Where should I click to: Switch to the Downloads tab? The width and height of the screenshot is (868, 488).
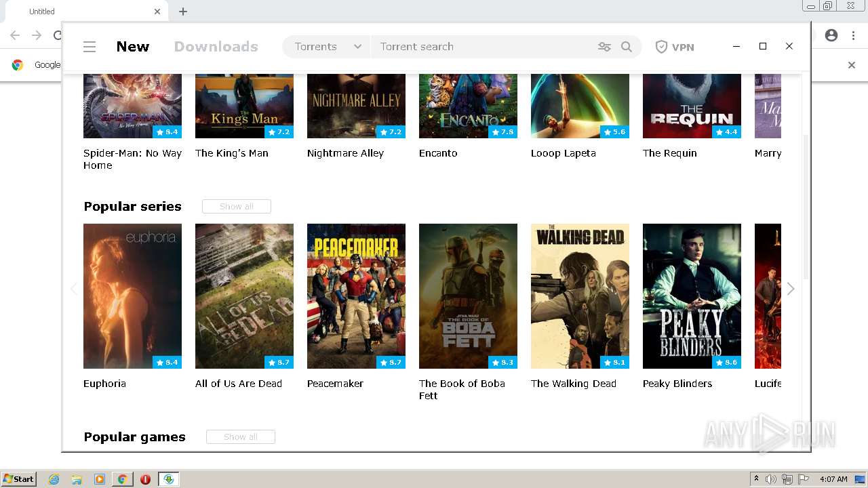tap(216, 47)
